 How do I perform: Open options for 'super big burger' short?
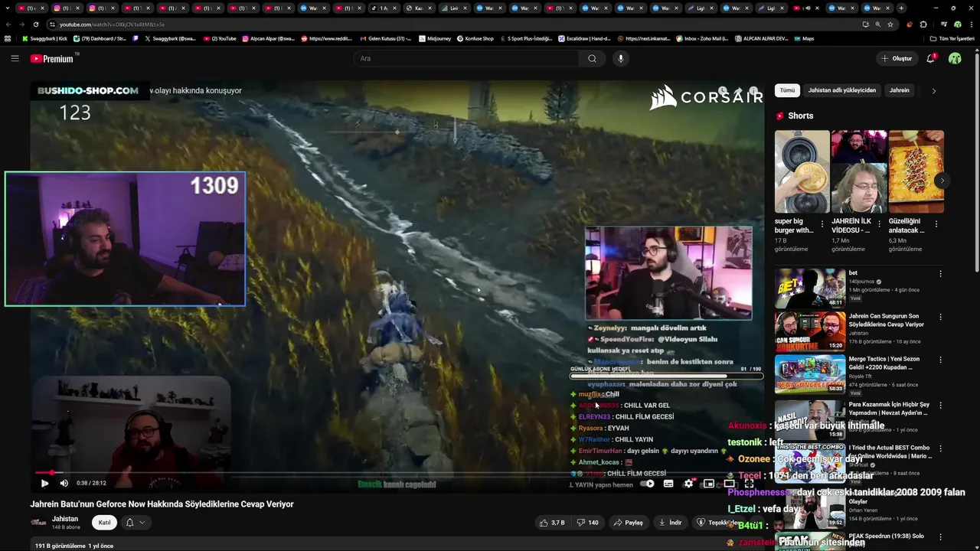point(822,224)
